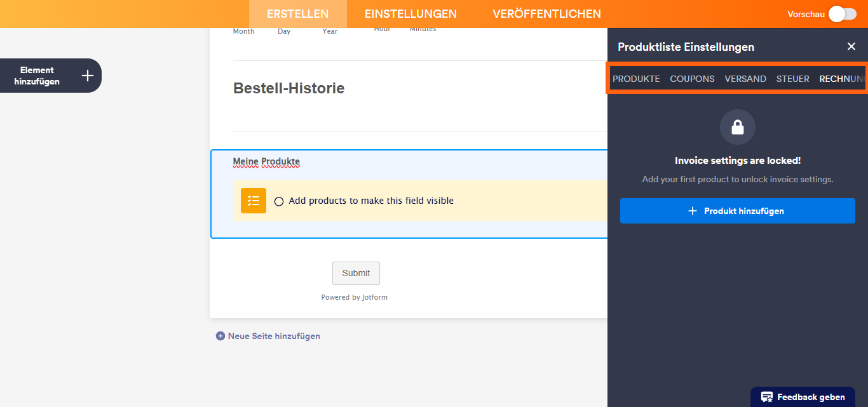Click the plus icon on Element hinzufügen
The height and width of the screenshot is (407, 868).
(x=87, y=75)
